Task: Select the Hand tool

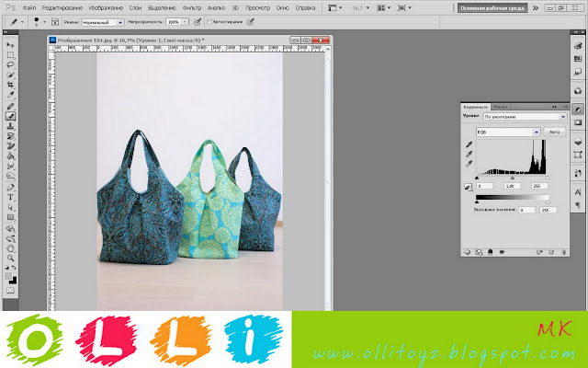Action: tap(10, 248)
